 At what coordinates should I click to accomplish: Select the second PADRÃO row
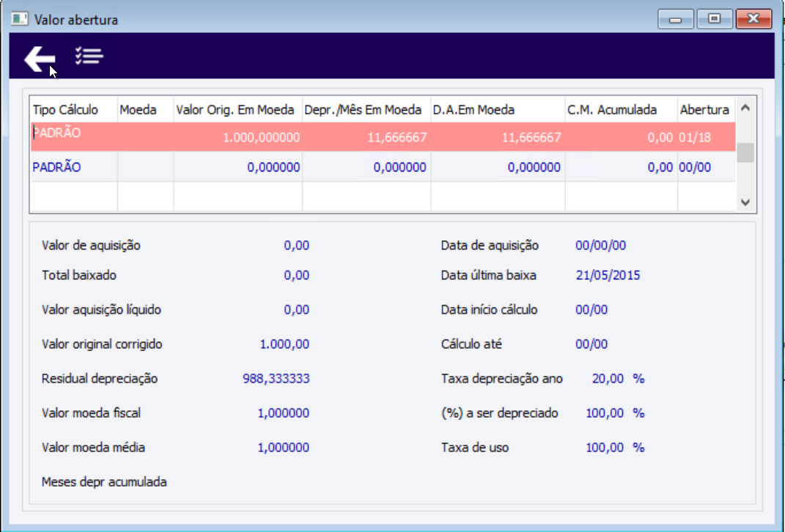pos(383,166)
